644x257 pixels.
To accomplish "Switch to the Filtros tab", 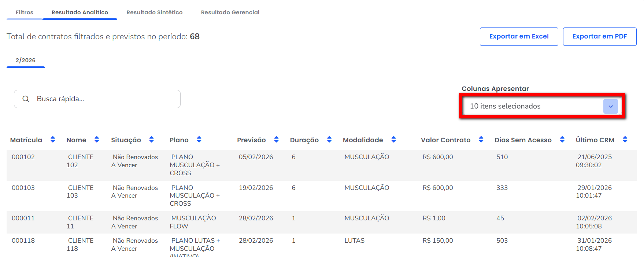I will [24, 12].
